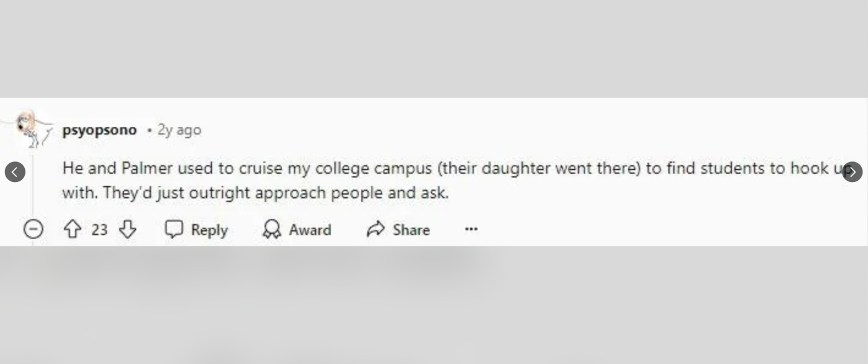Go to next image with right arrow

click(852, 172)
